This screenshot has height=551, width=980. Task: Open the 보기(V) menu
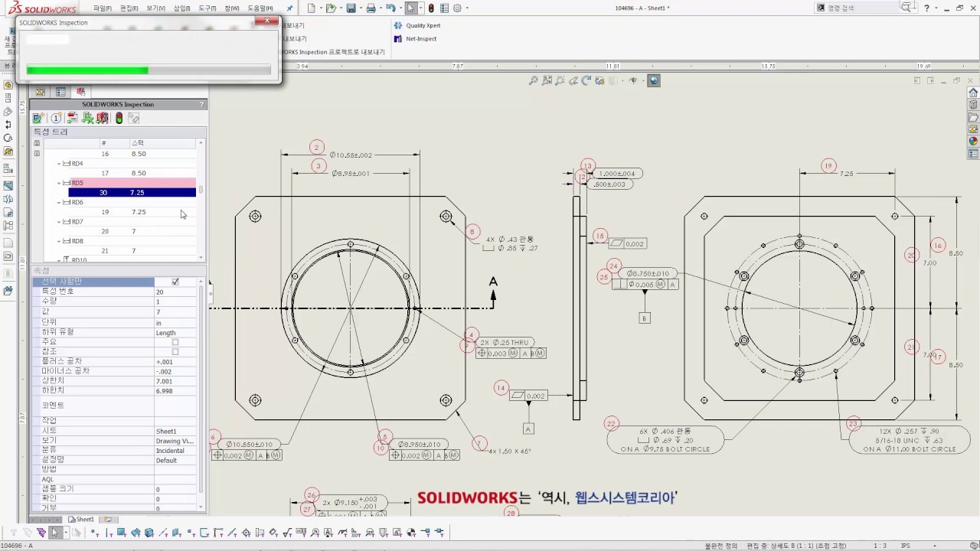pos(155,8)
